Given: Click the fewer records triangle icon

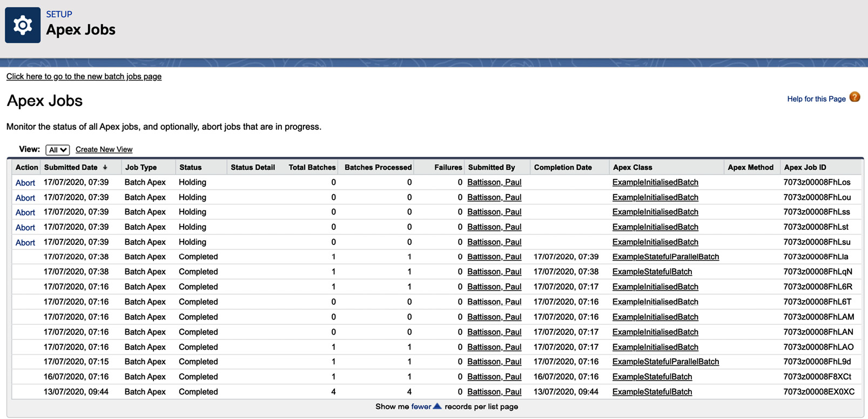Looking at the screenshot, I should click(438, 406).
